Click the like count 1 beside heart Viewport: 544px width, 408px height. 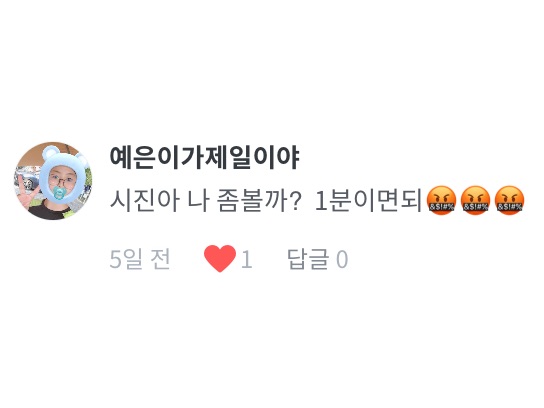click(x=246, y=259)
